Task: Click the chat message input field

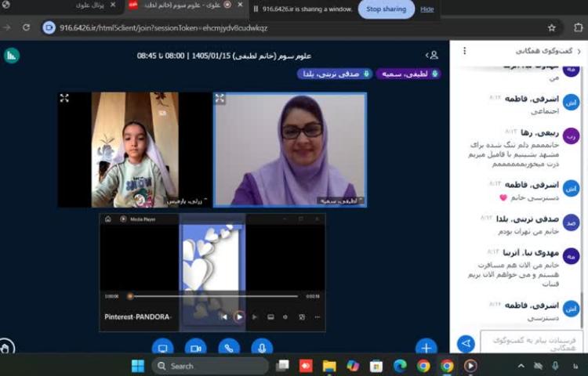Action: pyautogui.click(x=532, y=342)
